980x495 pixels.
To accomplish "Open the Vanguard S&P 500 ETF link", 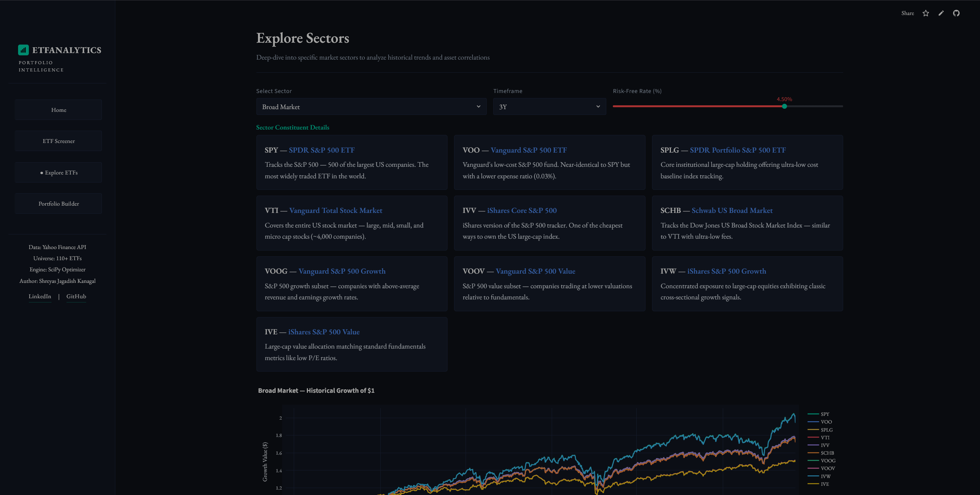I will tap(529, 150).
